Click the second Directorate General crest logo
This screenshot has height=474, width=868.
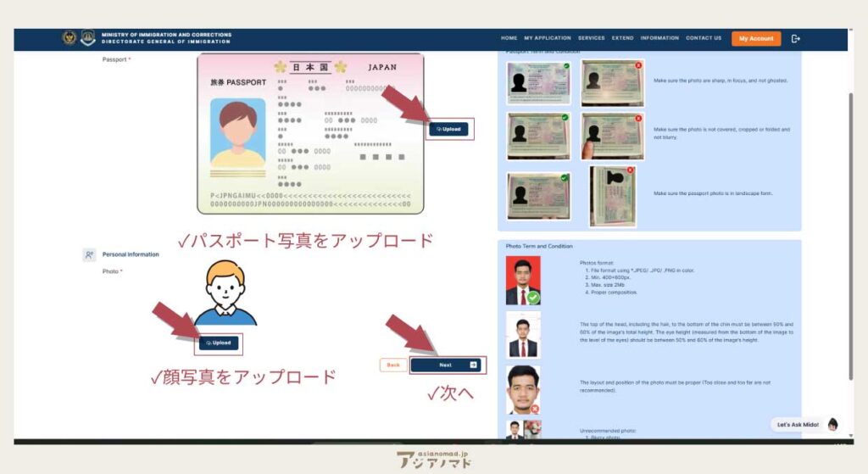(x=88, y=38)
